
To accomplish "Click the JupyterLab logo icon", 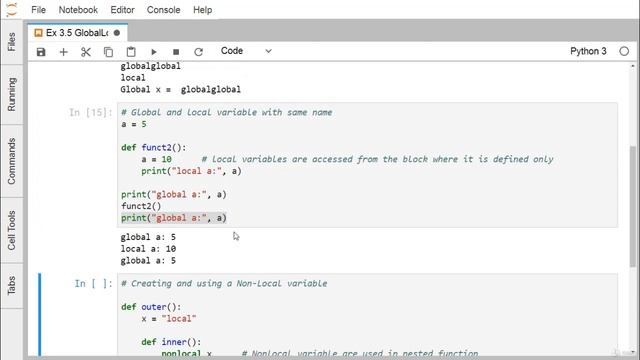I will [x=12, y=9].
